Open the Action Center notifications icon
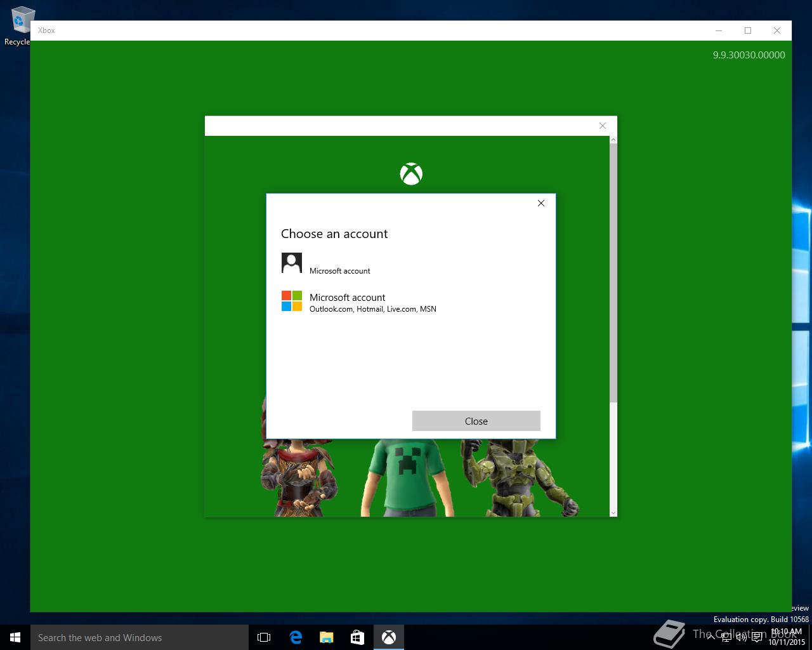This screenshot has width=812, height=650. click(x=757, y=637)
